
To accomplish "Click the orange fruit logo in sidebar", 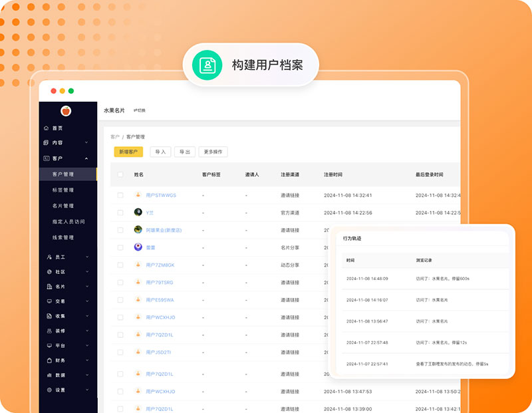I will pos(66,111).
